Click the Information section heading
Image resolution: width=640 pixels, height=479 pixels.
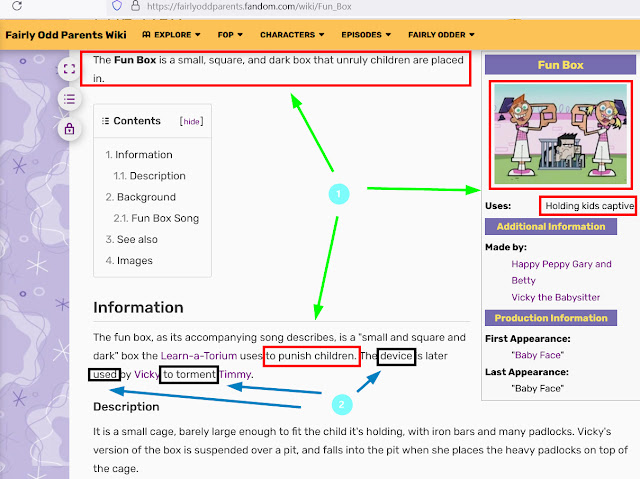coord(138,307)
